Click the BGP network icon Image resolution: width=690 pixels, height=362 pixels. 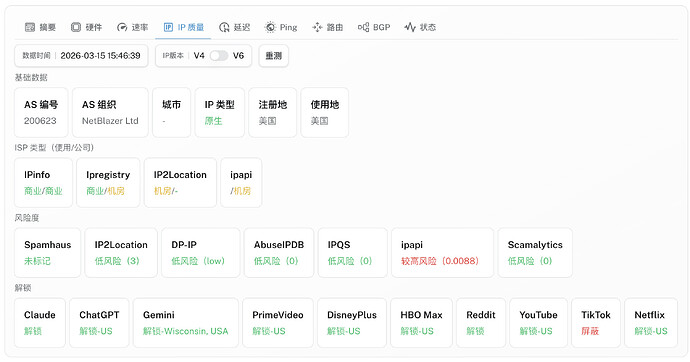tap(363, 27)
